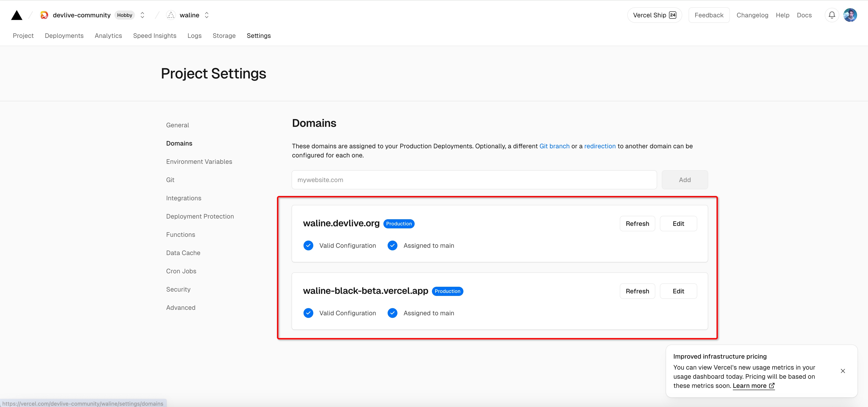Select Environment Variables in settings sidebar
Screen dimensions: 868x407
pos(199,162)
